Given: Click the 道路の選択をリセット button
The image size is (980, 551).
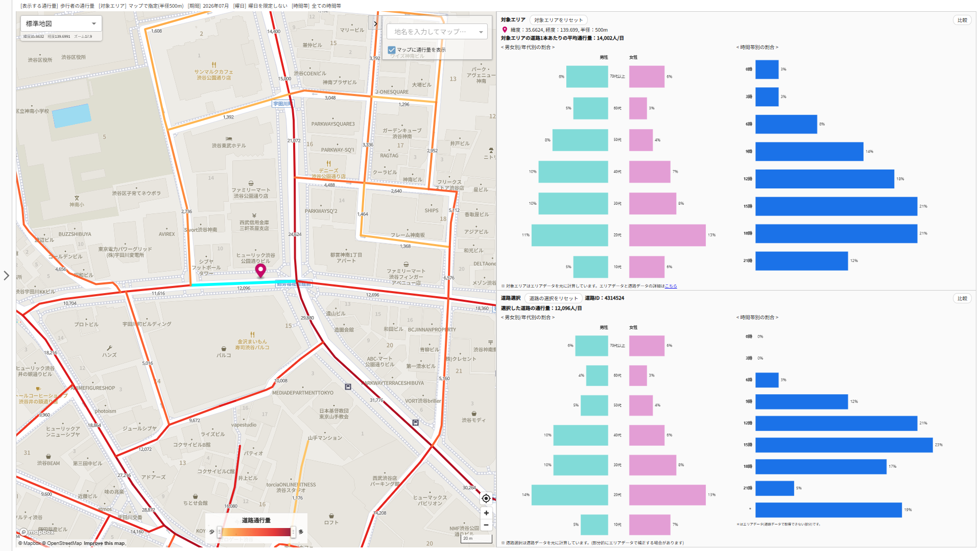Looking at the screenshot, I should (x=553, y=298).
